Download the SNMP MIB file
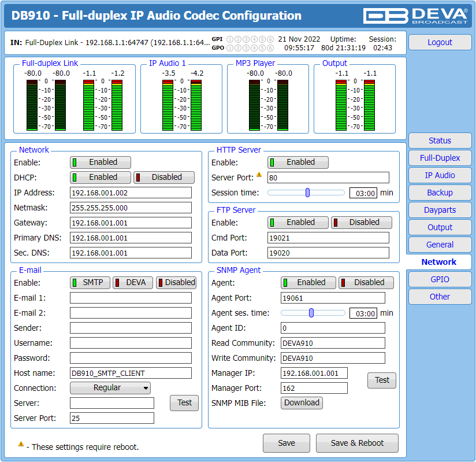The height and width of the screenshot is (462, 476). coord(302,402)
